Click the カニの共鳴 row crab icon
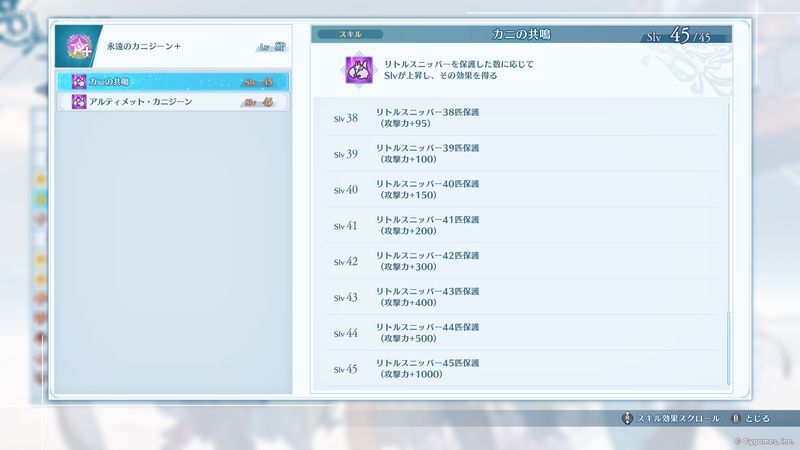This screenshot has height=450, width=800. 79,82
